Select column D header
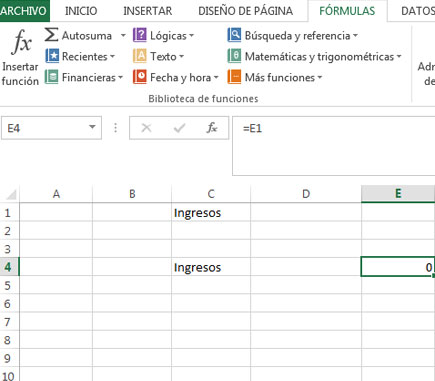Screen dimensions: 435x381 pyautogui.click(x=306, y=194)
